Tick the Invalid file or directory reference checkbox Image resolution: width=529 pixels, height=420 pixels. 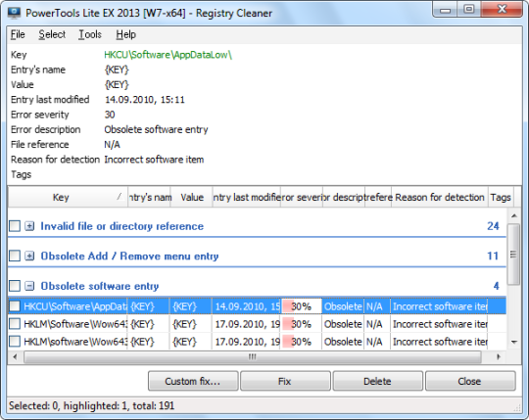(x=15, y=226)
